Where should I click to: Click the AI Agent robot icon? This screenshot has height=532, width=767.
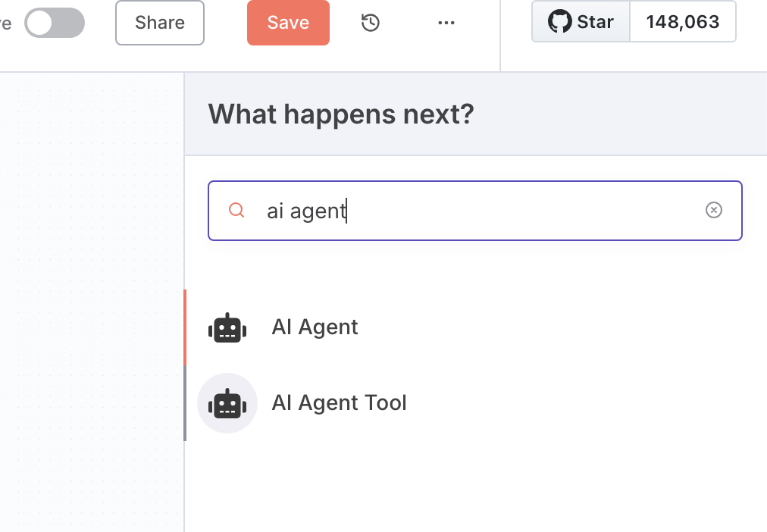227,328
